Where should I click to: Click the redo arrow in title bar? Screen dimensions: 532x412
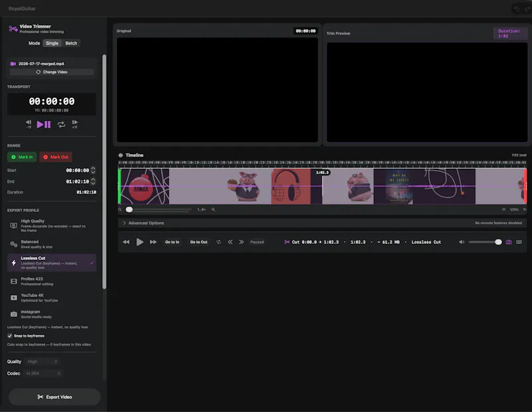(x=527, y=9)
